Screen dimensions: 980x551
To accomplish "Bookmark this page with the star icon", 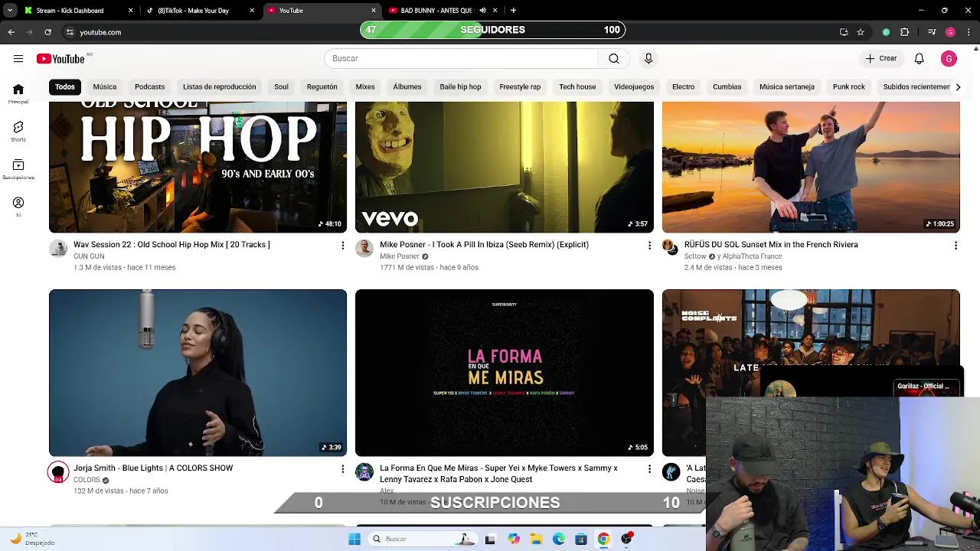I will coord(861,32).
